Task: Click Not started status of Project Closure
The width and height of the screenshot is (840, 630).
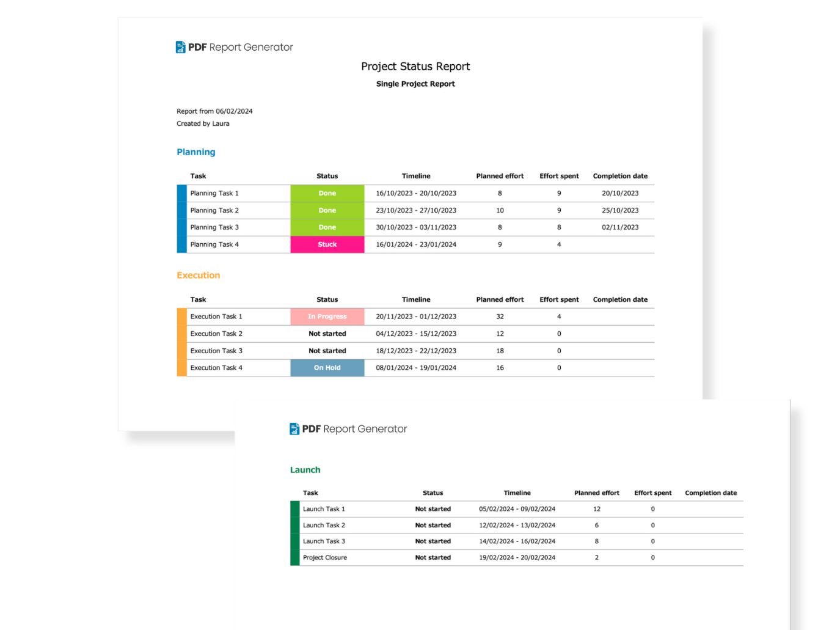Action: coord(433,558)
